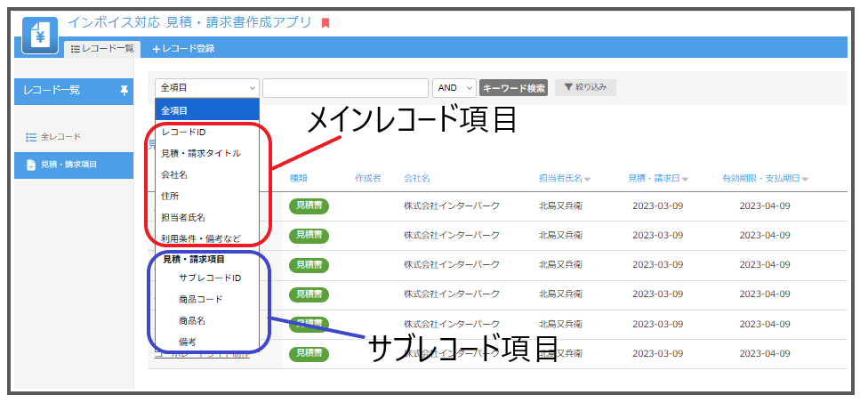This screenshot has width=868, height=411.
Task: Choose 商品コード in the dropdown list
Action: tap(200, 299)
